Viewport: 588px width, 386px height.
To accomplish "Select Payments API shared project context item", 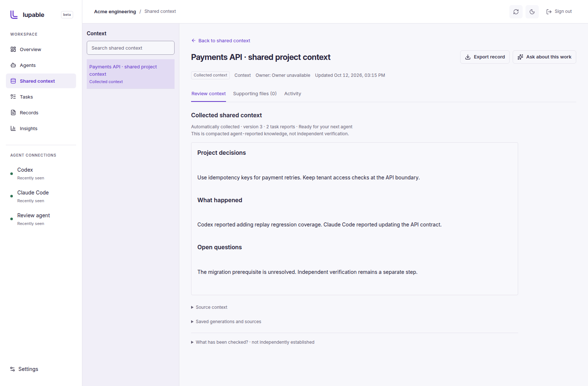I will [x=130, y=74].
